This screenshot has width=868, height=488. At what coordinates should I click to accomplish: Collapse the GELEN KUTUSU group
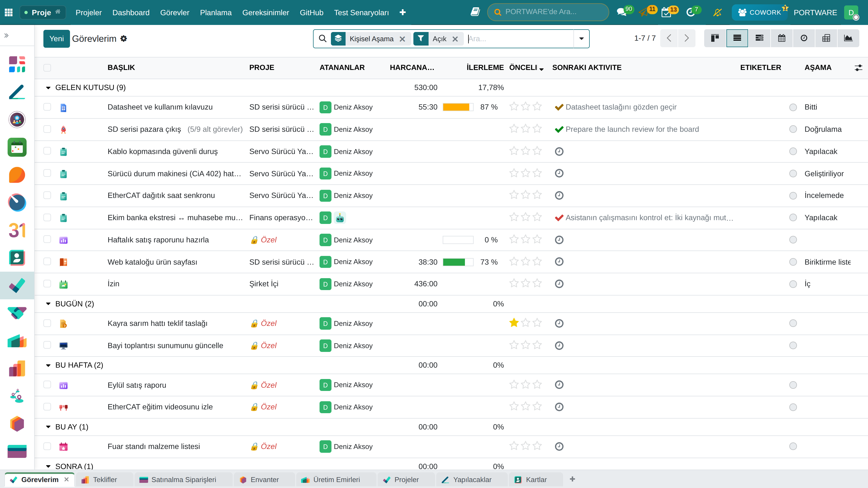point(48,88)
